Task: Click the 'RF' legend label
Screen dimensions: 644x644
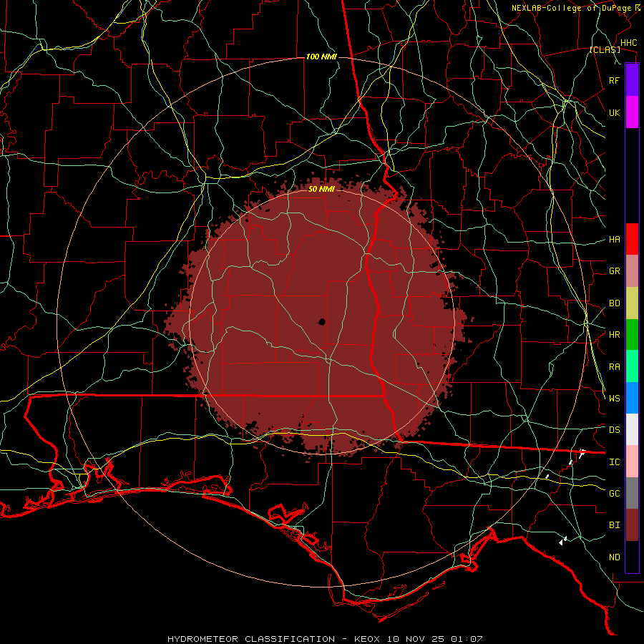Action: point(615,80)
